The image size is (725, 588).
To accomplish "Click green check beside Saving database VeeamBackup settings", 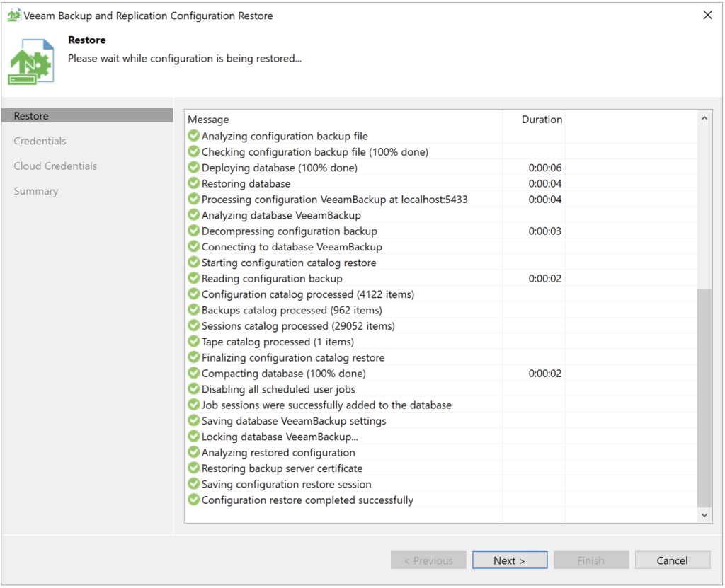I will [194, 421].
